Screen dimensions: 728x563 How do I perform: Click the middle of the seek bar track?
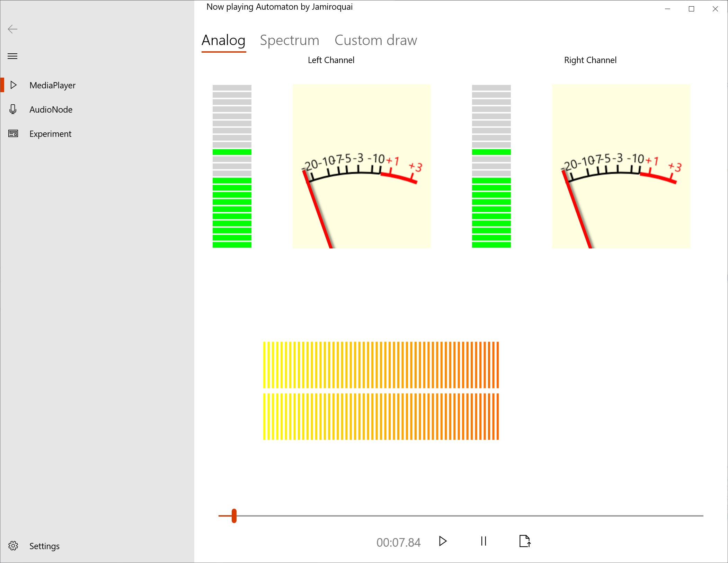point(461,516)
